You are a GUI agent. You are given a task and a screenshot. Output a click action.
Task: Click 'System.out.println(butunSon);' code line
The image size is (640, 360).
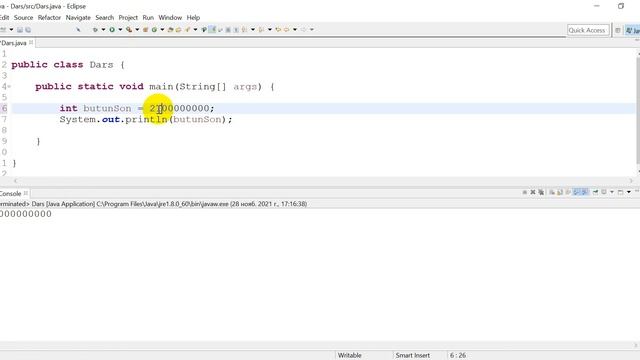pyautogui.click(x=146, y=119)
